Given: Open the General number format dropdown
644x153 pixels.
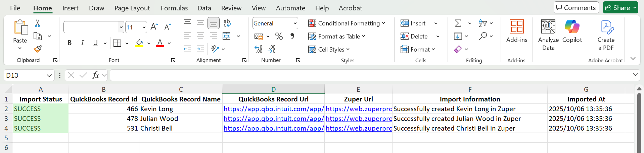Looking at the screenshot, I should pyautogui.click(x=295, y=23).
